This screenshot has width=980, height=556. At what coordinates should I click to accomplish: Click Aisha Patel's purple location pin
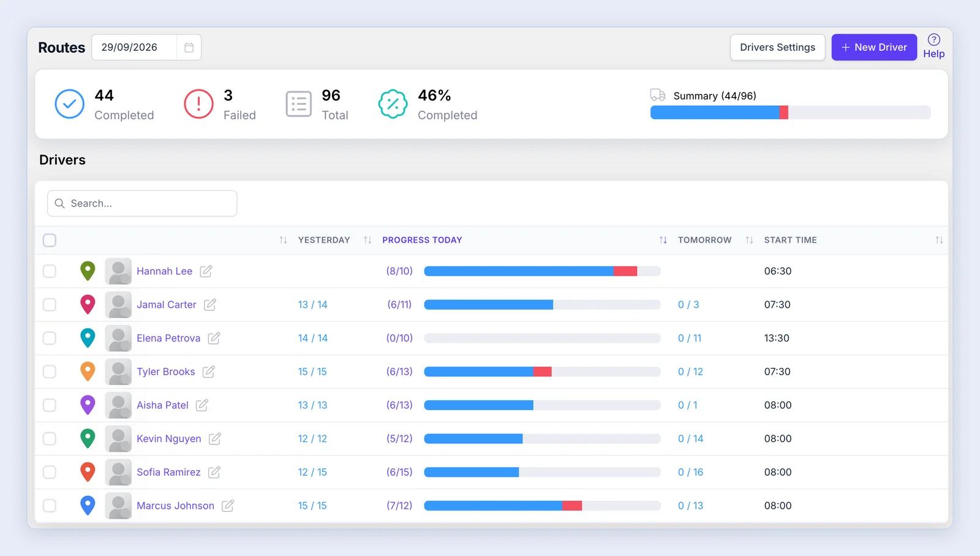88,405
